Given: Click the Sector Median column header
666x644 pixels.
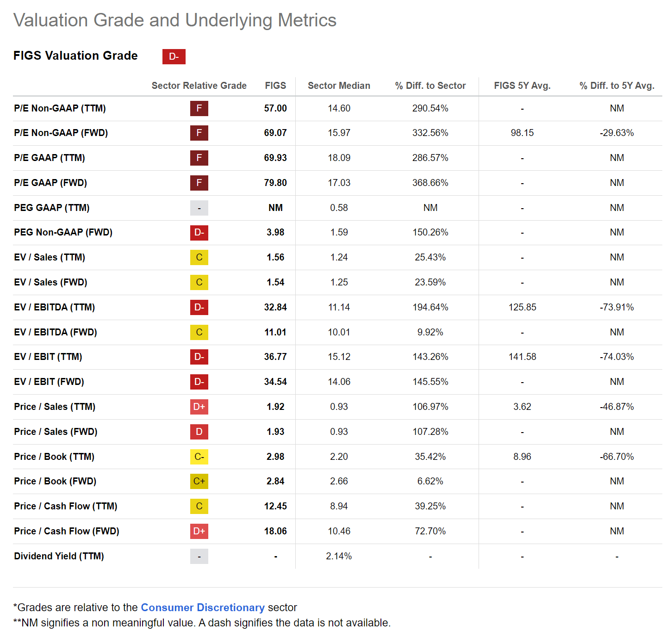Looking at the screenshot, I should [x=339, y=86].
